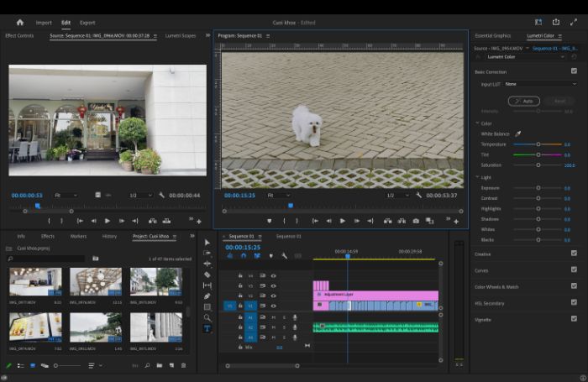Click the Project panel search field
The height and width of the screenshot is (382, 588).
coord(46,259)
